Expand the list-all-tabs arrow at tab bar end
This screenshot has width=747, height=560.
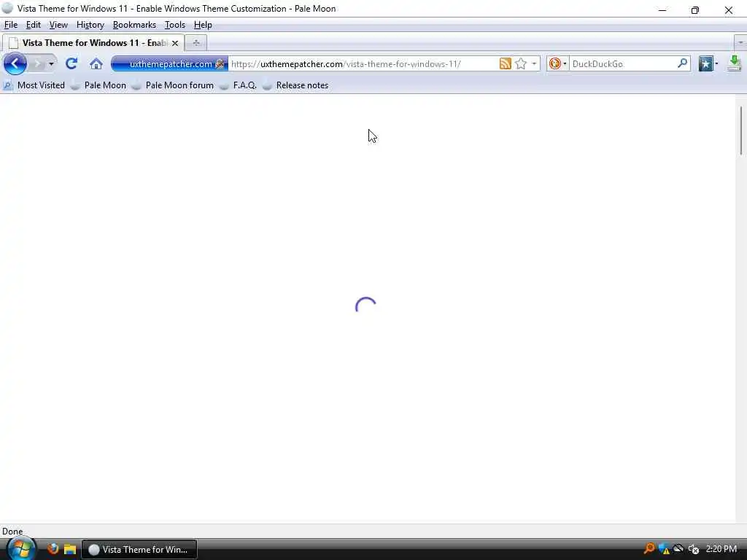click(x=740, y=43)
